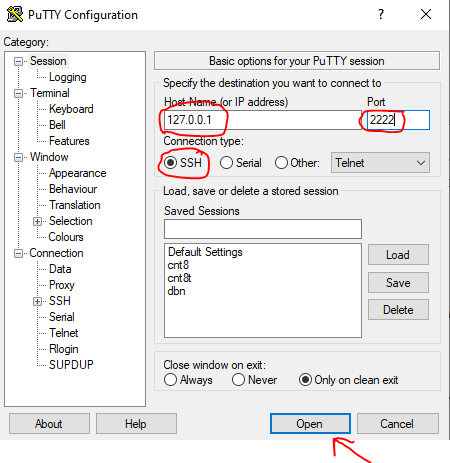Click the question mark help button

coord(381,14)
